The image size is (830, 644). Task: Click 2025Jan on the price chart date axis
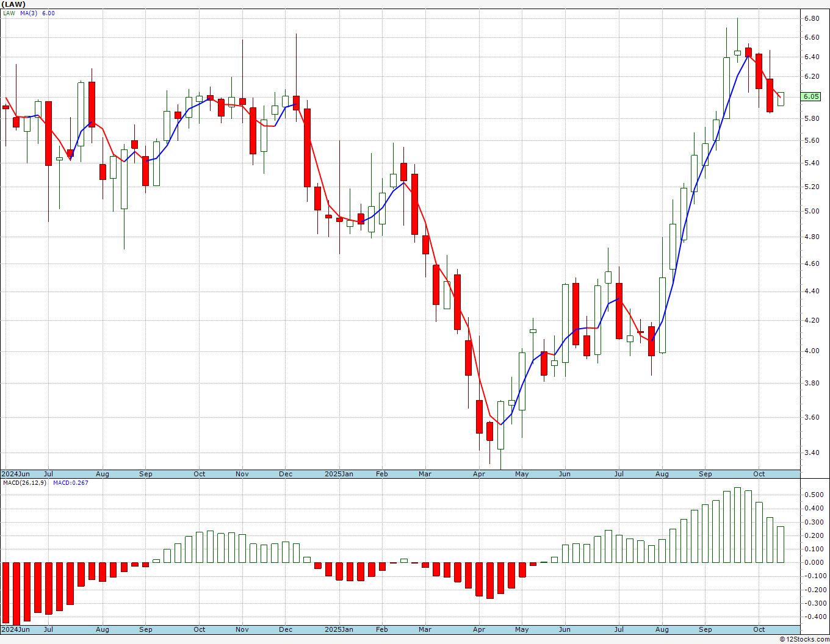(x=339, y=474)
